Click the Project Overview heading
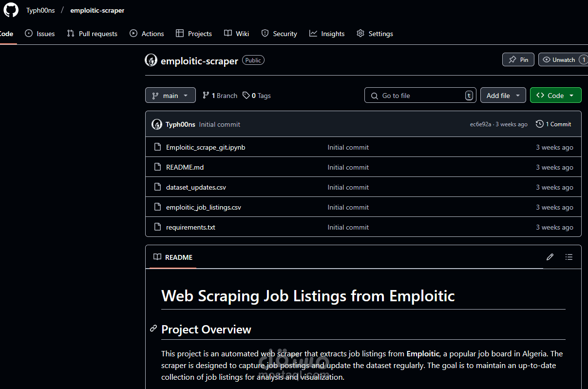 point(206,330)
